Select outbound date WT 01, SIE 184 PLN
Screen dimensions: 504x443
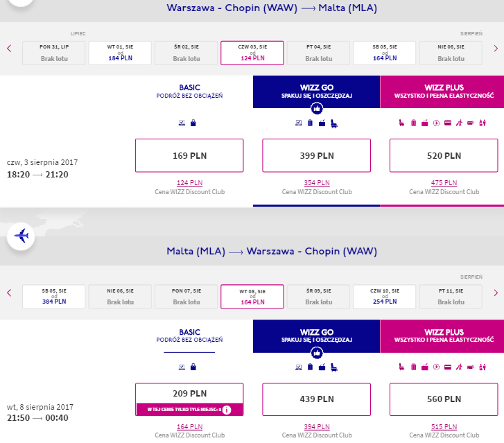[120, 53]
